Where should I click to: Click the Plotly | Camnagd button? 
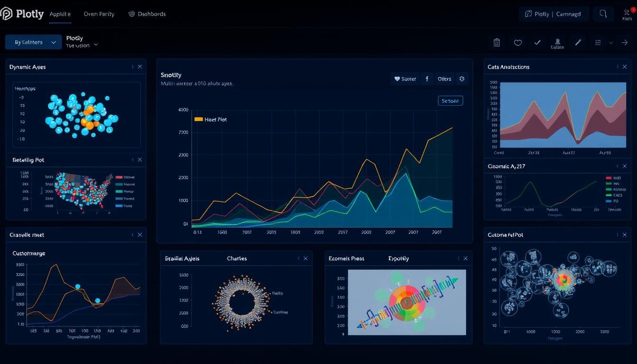[554, 14]
